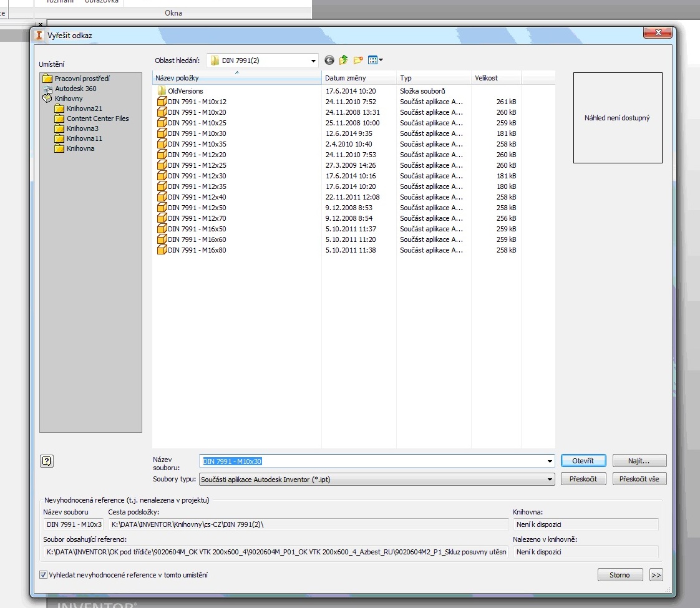This screenshot has width=700, height=608.
Task: Click the Okna ribbon panel label
Action: point(173,13)
